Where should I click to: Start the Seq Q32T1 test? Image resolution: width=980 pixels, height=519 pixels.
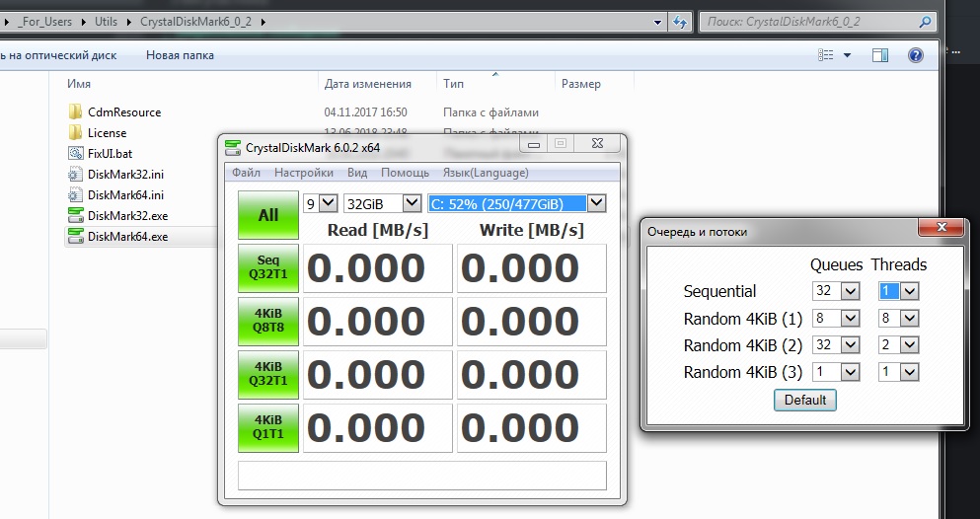point(268,268)
